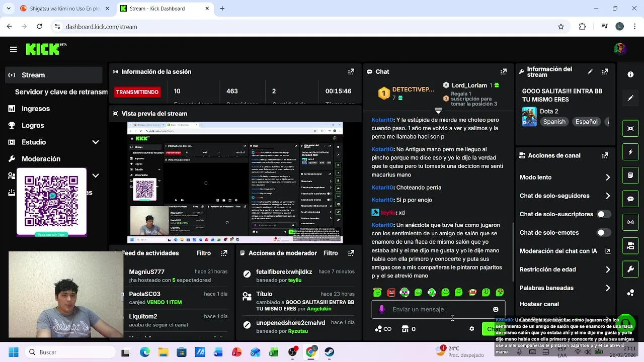Screen dimensions: 644x362
Task: Pop out the Acciones de moderador panel
Action: click(351, 253)
